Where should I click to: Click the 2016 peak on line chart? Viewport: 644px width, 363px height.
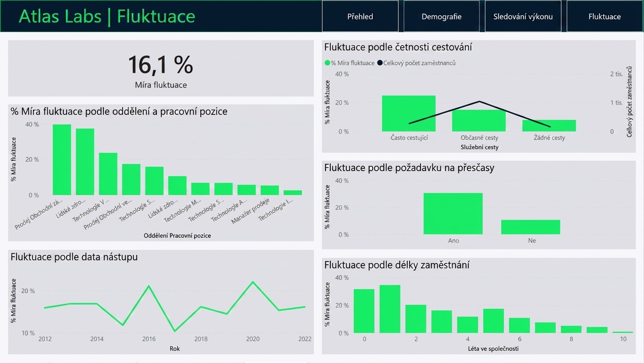click(x=149, y=286)
